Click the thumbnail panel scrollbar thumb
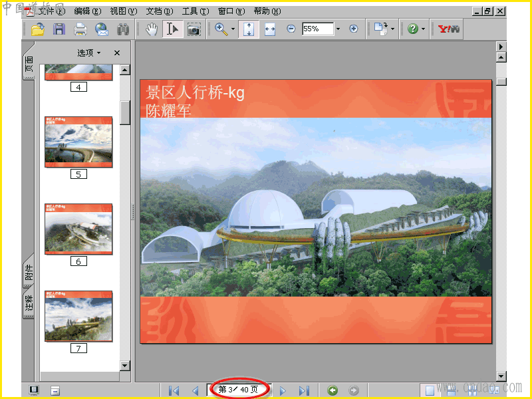 point(125,113)
